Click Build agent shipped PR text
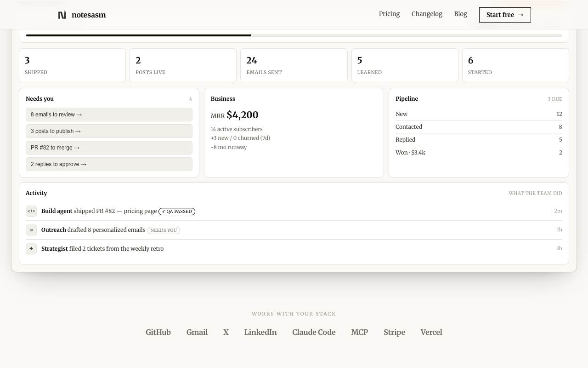The width and height of the screenshot is (588, 368). click(x=99, y=211)
